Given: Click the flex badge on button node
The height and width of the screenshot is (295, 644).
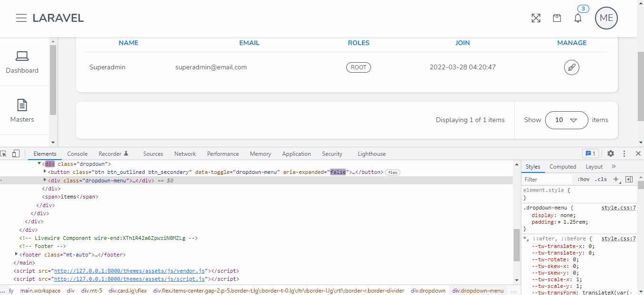Looking at the screenshot, I should pos(392,172).
